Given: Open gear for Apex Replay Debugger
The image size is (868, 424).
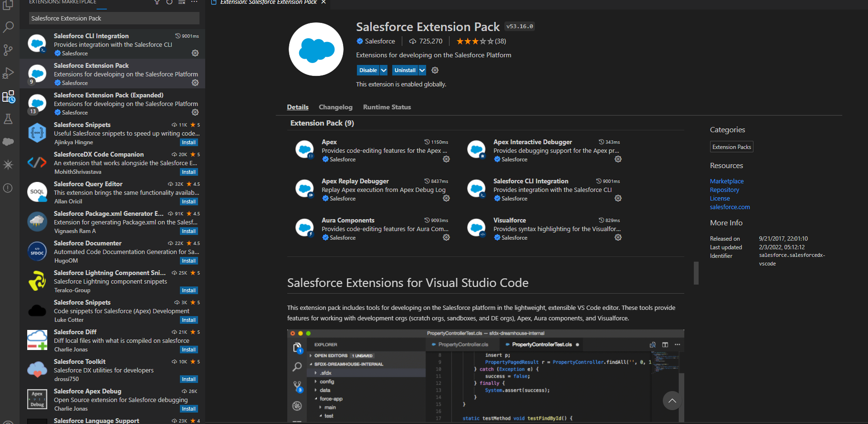Looking at the screenshot, I should point(446,198).
